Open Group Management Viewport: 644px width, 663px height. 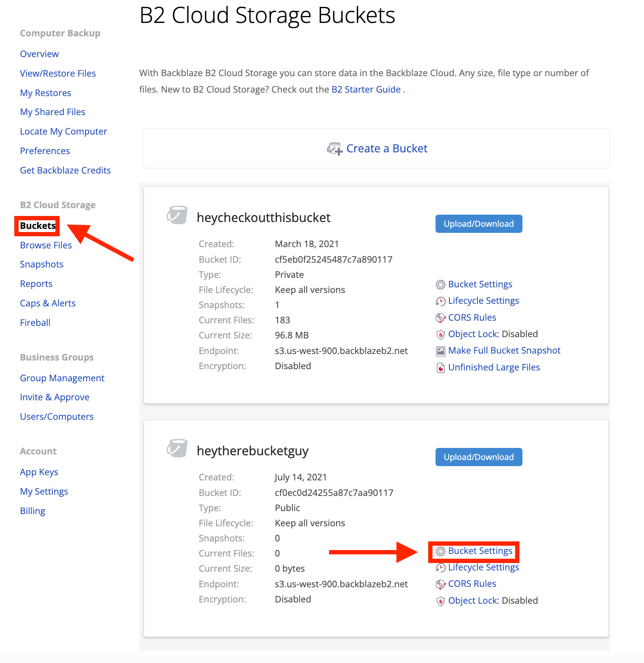[62, 378]
